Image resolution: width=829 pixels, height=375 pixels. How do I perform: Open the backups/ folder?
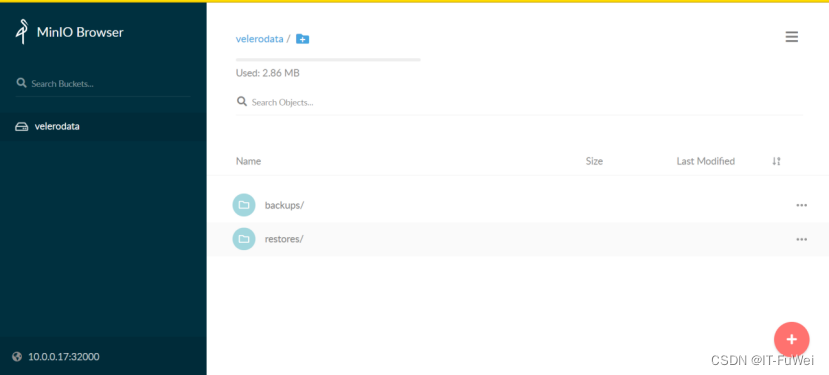[284, 205]
